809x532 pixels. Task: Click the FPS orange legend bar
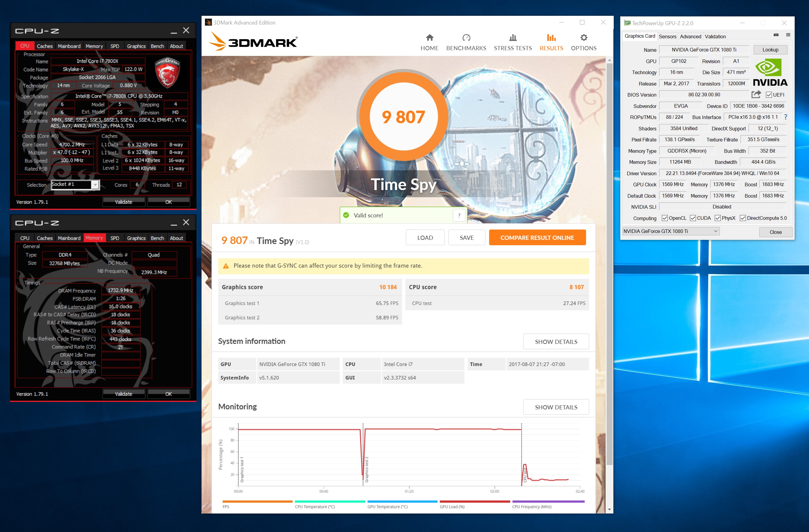pyautogui.click(x=257, y=501)
